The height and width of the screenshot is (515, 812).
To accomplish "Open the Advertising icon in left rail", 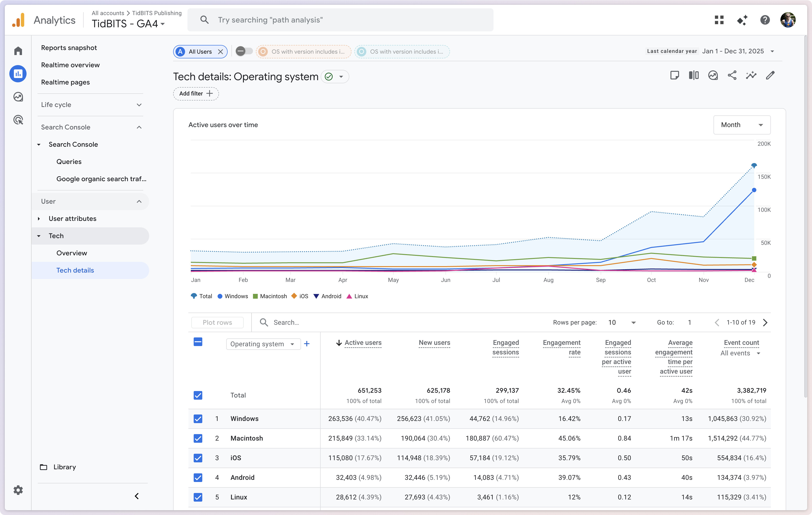I will [18, 120].
